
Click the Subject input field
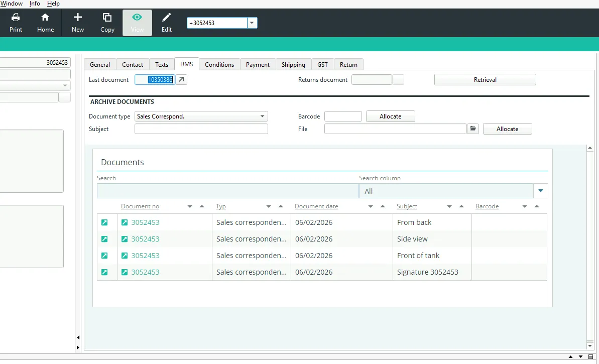tap(201, 129)
